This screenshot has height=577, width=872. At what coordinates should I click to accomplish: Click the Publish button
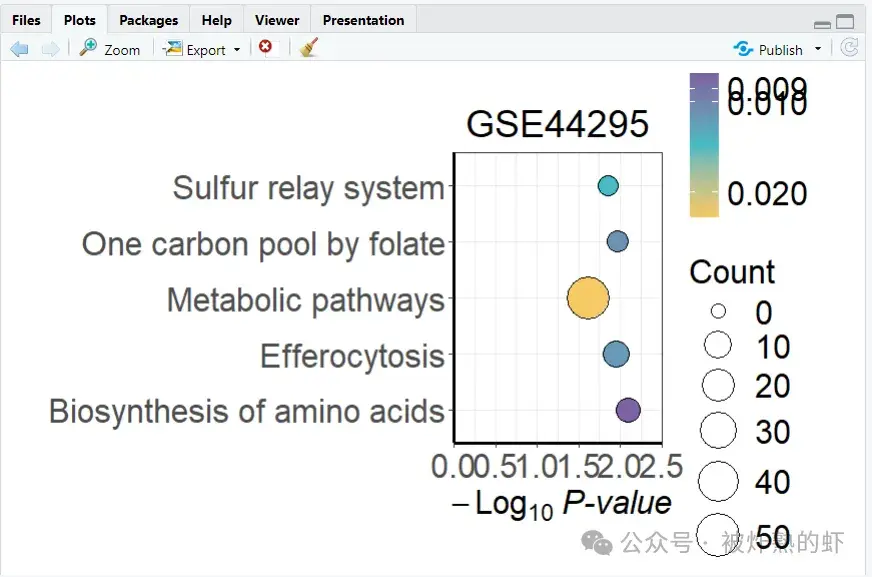[x=768, y=49]
